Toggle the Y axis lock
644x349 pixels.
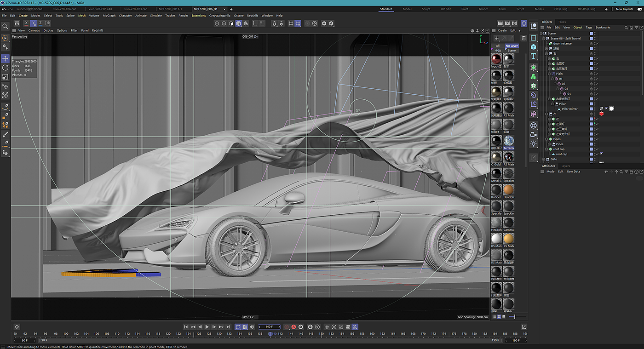pyautogui.click(x=34, y=23)
